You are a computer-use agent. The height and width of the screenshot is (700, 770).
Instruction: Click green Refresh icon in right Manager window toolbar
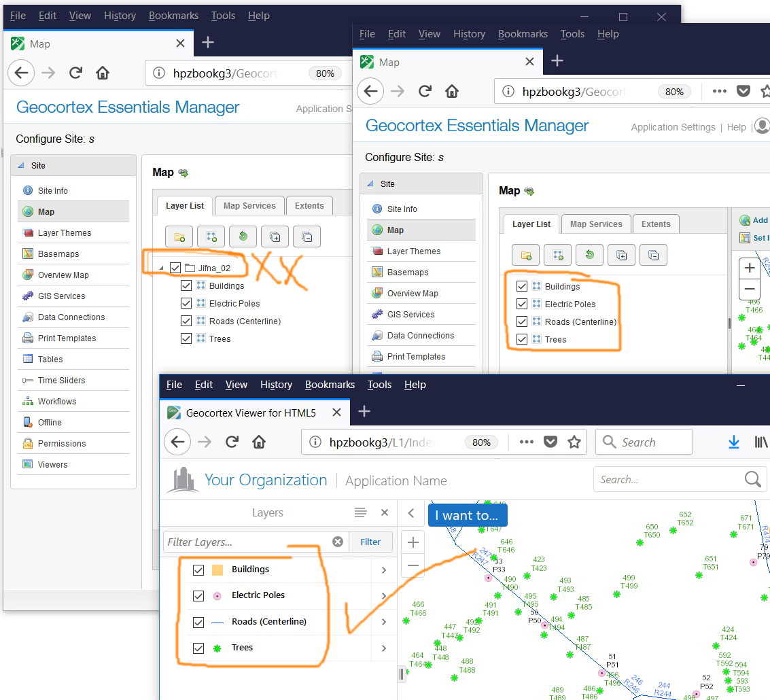pos(590,255)
